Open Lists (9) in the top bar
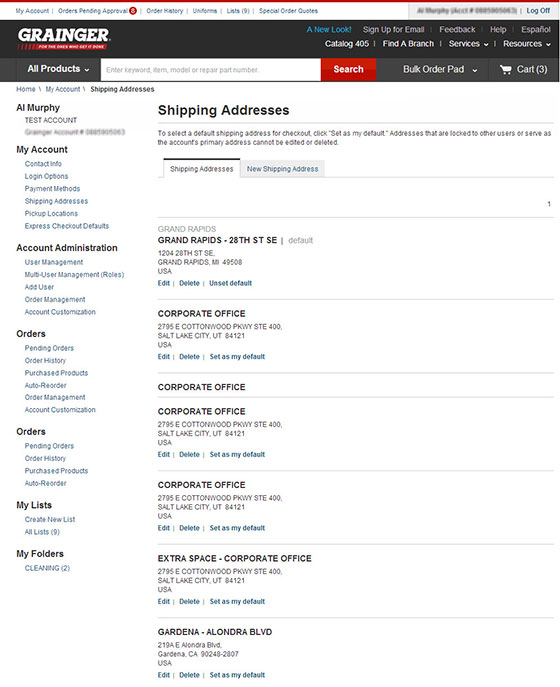The width and height of the screenshot is (560, 687). point(238,11)
